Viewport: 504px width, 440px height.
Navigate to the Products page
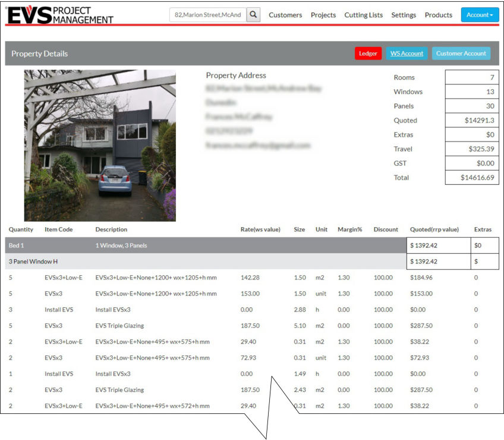pos(439,15)
